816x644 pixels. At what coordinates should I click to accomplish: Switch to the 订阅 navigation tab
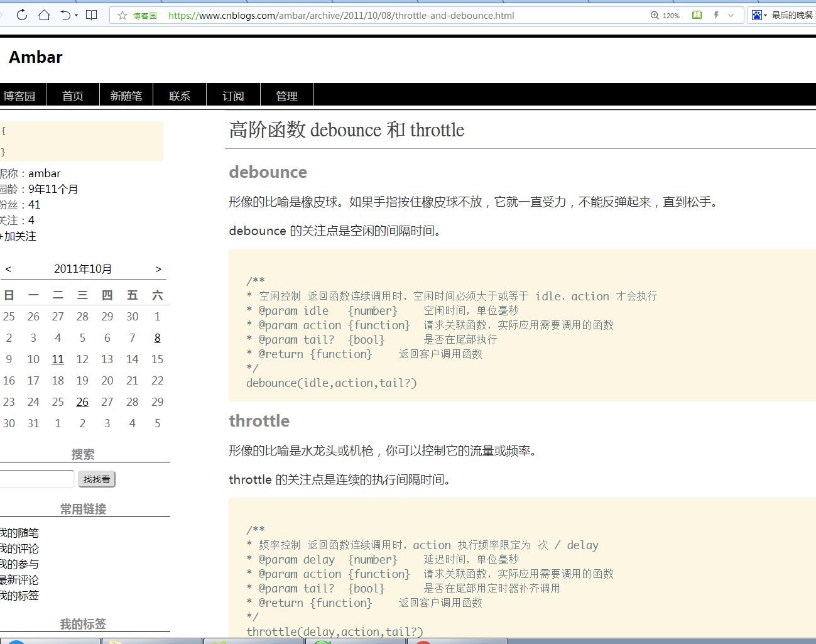pyautogui.click(x=233, y=96)
